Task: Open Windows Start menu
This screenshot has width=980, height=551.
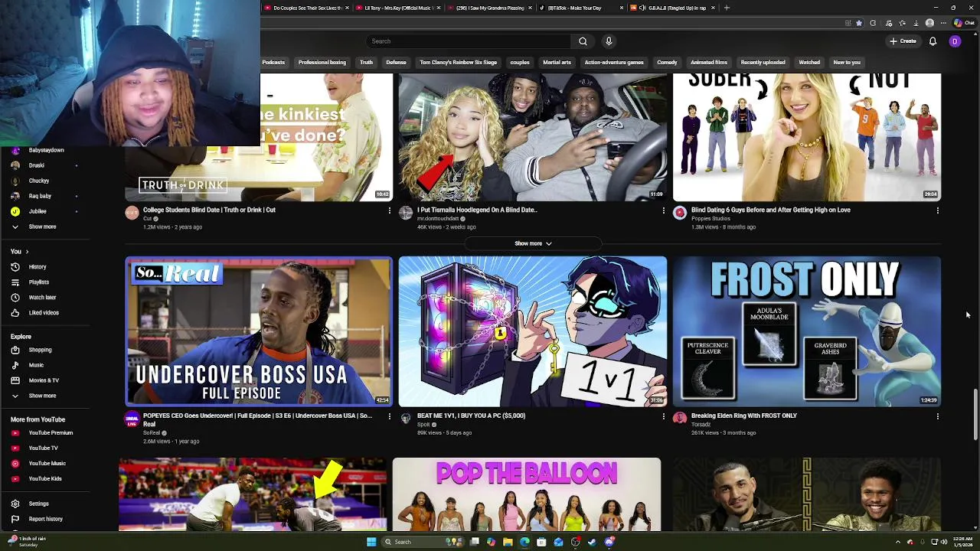Action: point(371,542)
